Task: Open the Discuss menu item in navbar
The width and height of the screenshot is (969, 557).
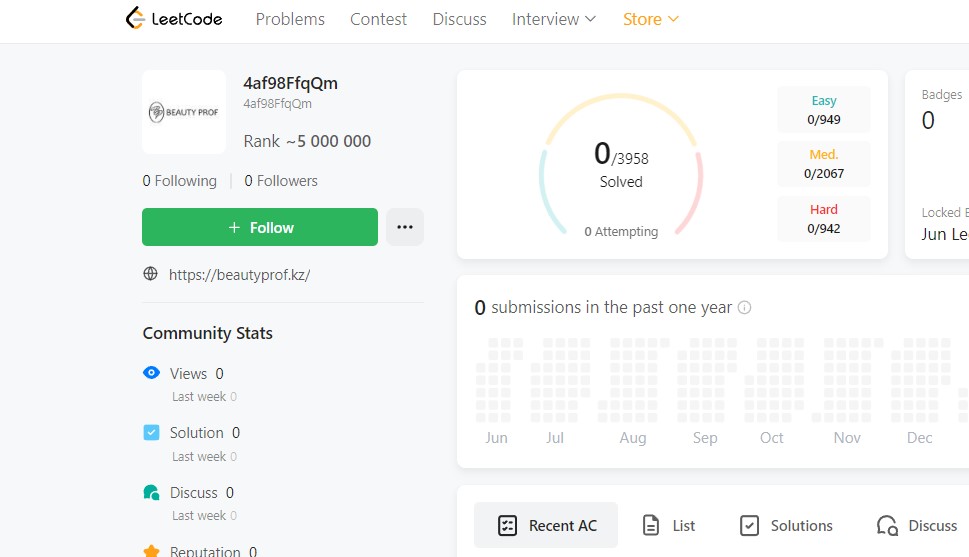Action: click(x=459, y=19)
